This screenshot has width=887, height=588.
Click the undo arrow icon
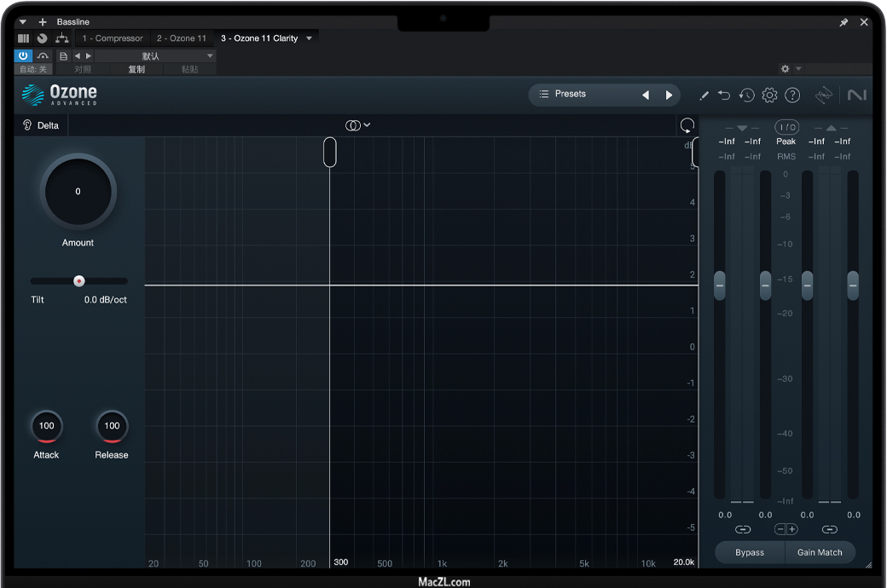point(724,95)
